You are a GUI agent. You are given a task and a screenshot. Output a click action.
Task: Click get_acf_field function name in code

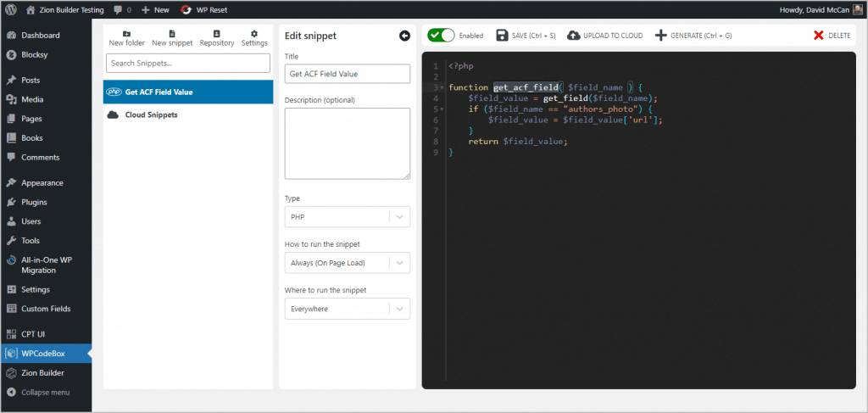pos(526,87)
